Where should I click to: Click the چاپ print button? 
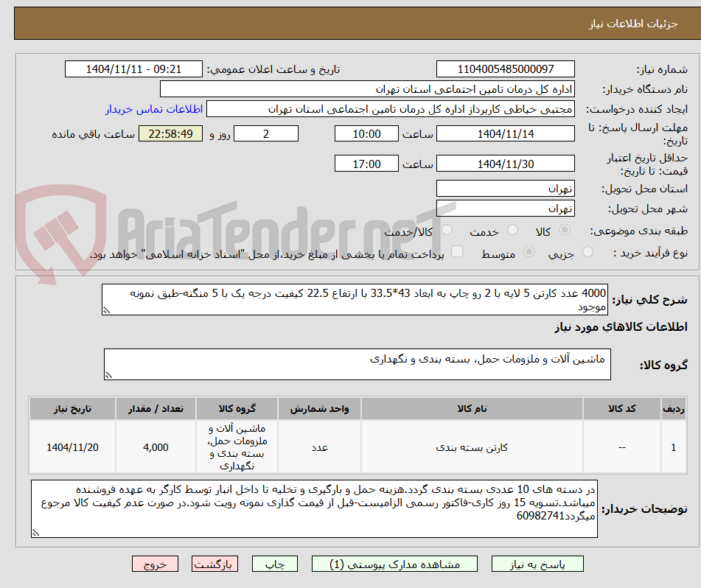[275, 564]
